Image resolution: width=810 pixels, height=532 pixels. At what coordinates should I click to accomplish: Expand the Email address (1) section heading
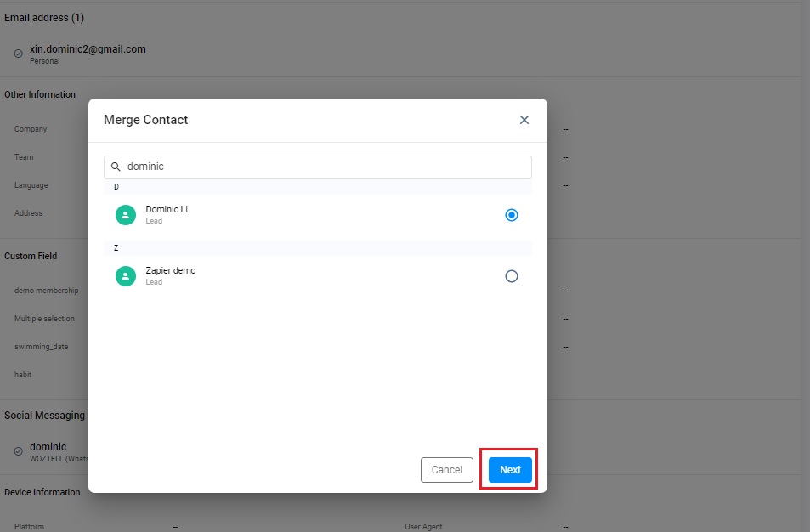(44, 18)
